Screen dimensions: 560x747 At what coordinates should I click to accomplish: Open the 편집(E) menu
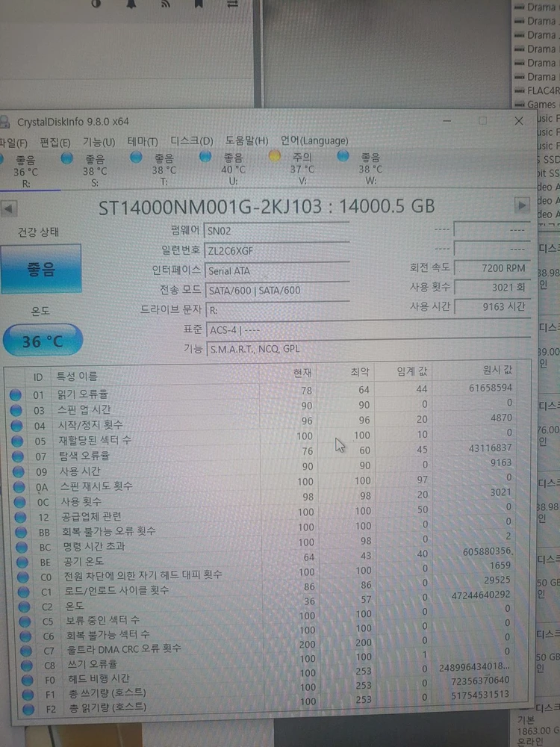(x=55, y=142)
